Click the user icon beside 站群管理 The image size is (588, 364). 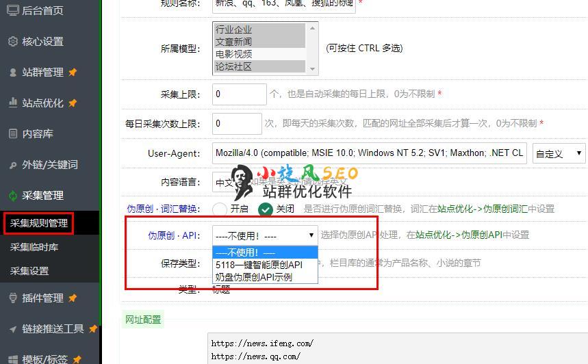[x=13, y=73]
